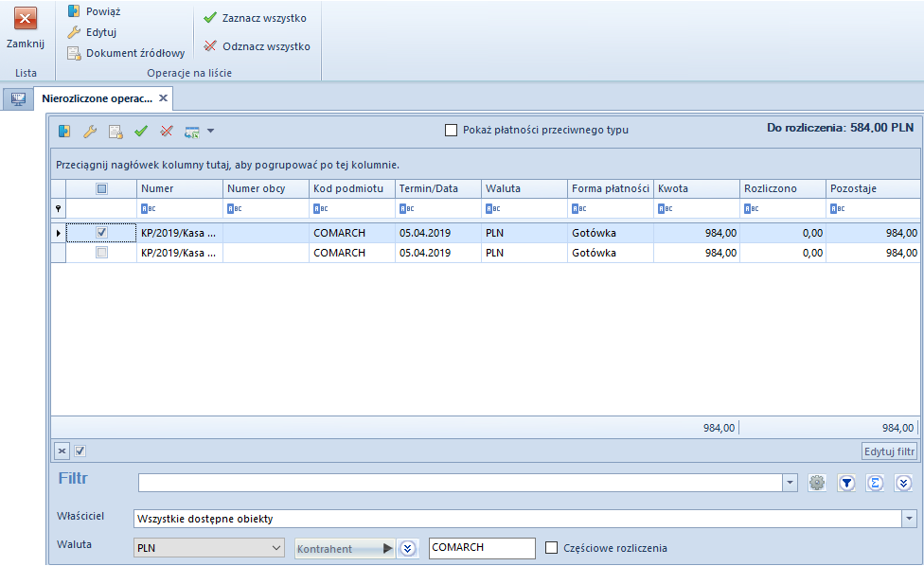This screenshot has height=566, width=924.
Task: Close the Nierozliczone operac... tab
Action: click(163, 97)
